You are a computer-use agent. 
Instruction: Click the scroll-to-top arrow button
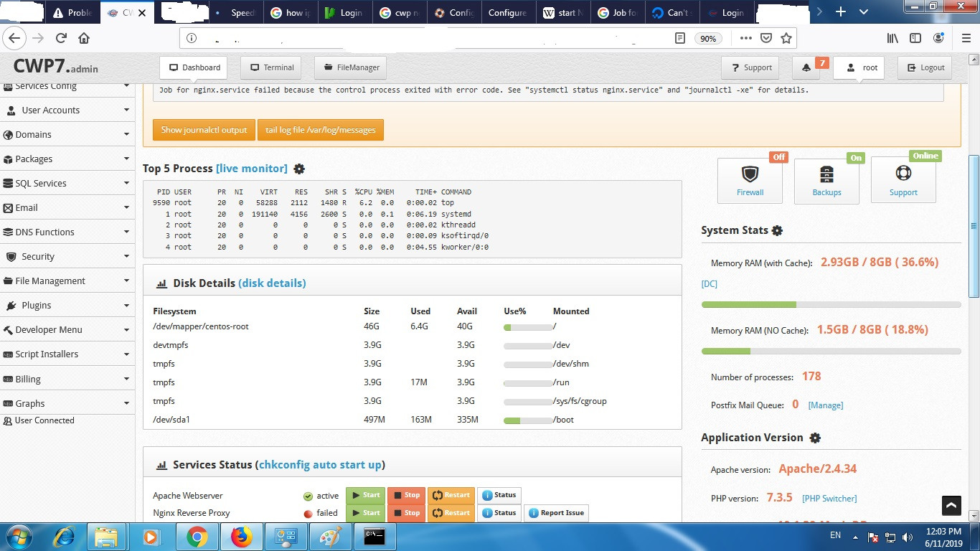click(x=951, y=505)
